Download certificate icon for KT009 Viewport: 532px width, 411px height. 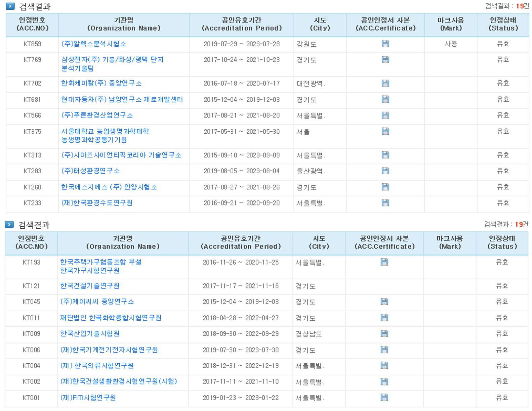[x=384, y=333]
